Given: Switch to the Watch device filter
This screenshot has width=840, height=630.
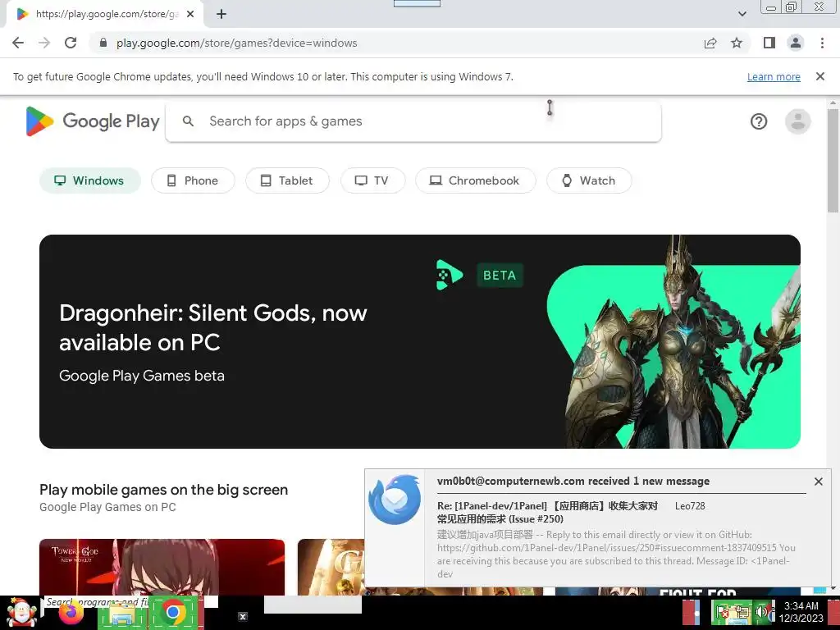Looking at the screenshot, I should click(x=589, y=180).
